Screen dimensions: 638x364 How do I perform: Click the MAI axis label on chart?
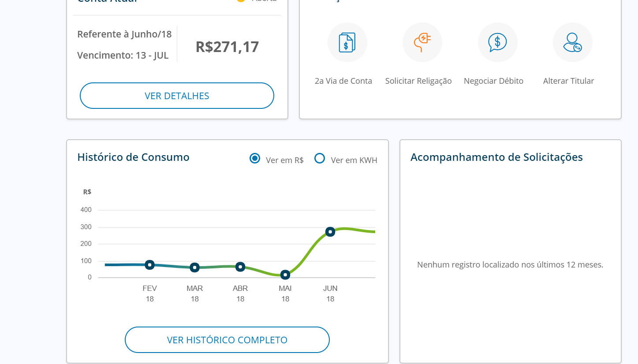pyautogui.click(x=285, y=289)
